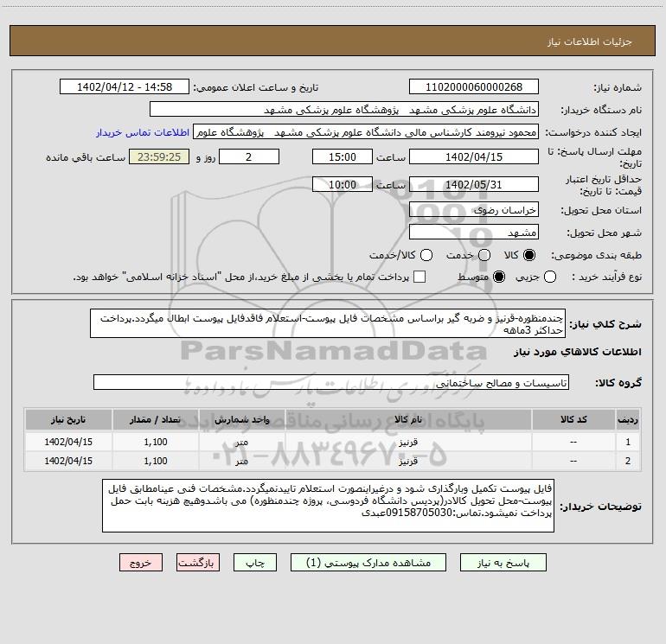Choose the متوسط purchase type radio
666x644 pixels.
pos(499,277)
